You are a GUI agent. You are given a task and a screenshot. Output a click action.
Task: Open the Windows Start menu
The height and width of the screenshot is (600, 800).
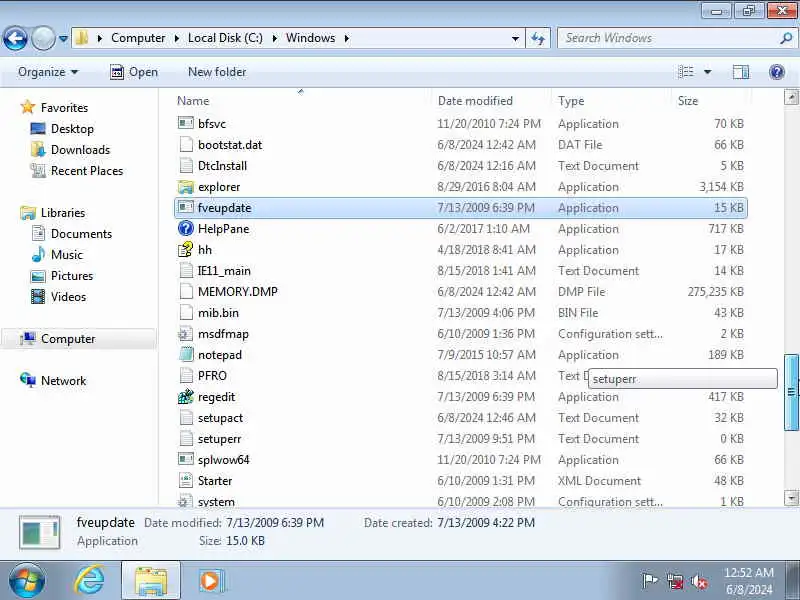tap(26, 581)
